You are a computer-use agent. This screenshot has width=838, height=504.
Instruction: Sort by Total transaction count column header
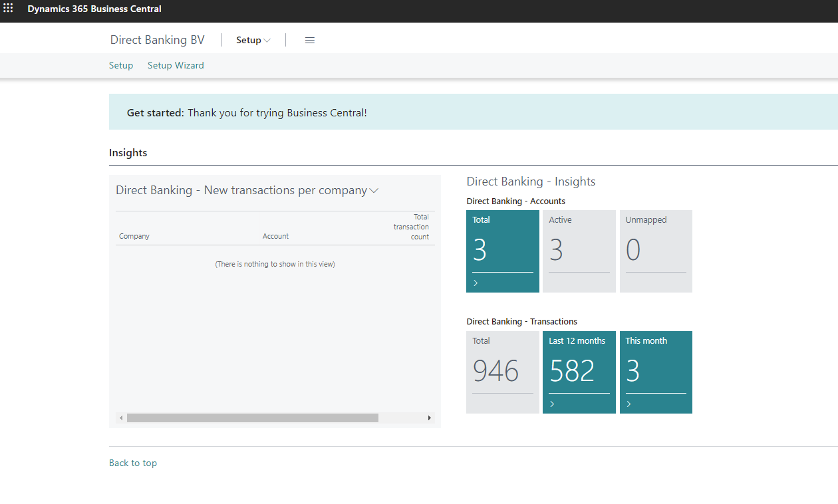[x=411, y=227]
